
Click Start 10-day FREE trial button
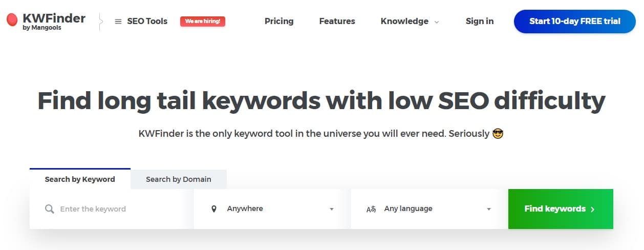tap(574, 21)
